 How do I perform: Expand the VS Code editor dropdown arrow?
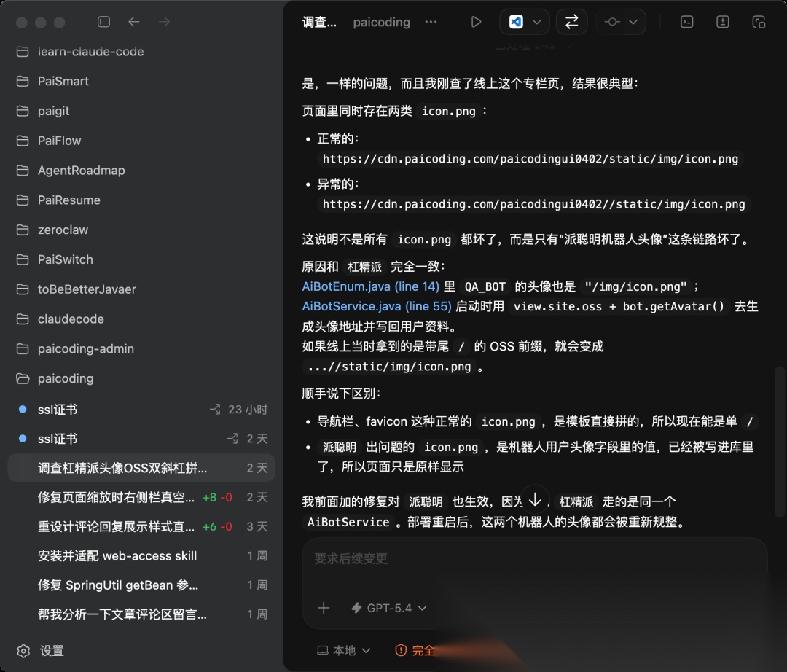(536, 22)
